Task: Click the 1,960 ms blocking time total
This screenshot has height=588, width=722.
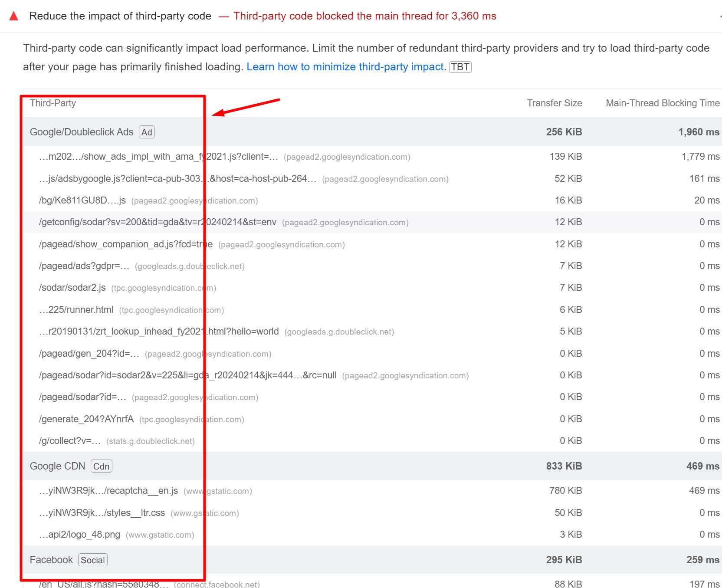Action: [x=699, y=132]
